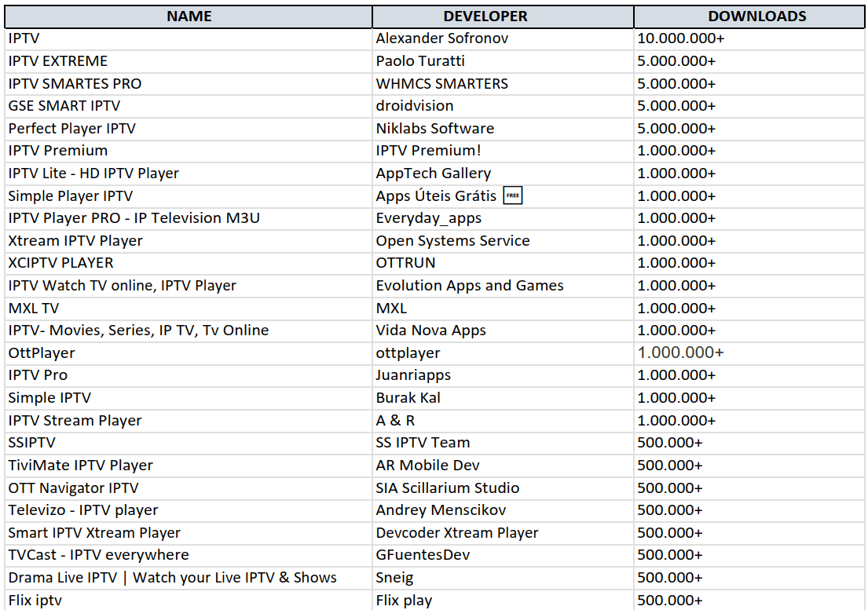The width and height of the screenshot is (868, 610).
Task: Click the SIA Scillarium Studio cell
Action: [448, 488]
